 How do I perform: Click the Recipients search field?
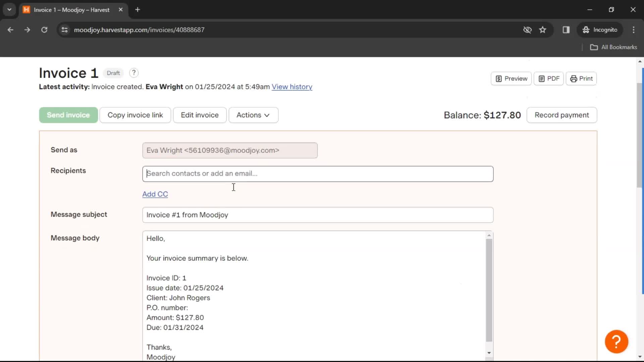[318, 173]
